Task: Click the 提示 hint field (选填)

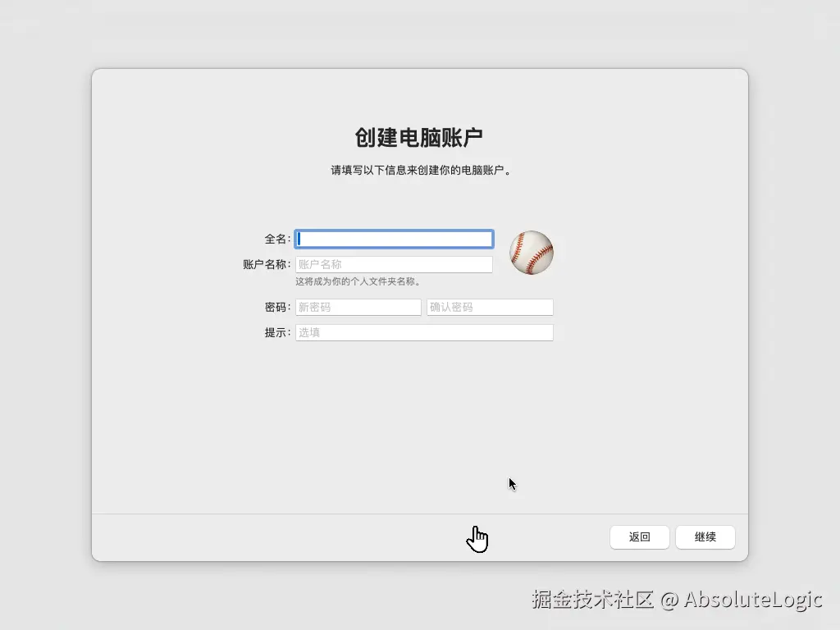Action: click(424, 332)
